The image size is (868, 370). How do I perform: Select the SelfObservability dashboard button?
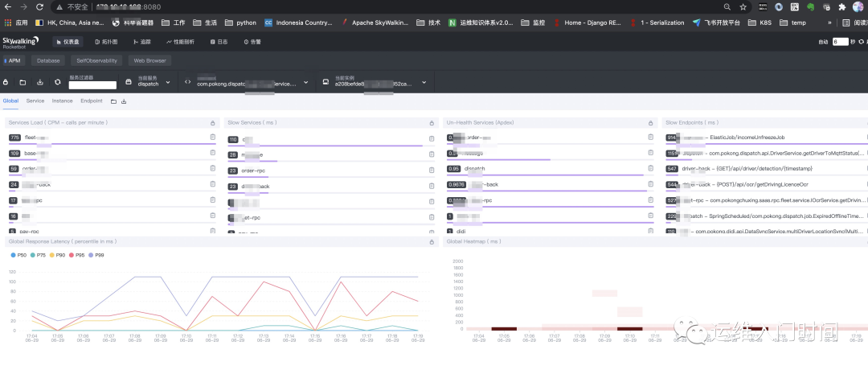tap(97, 60)
